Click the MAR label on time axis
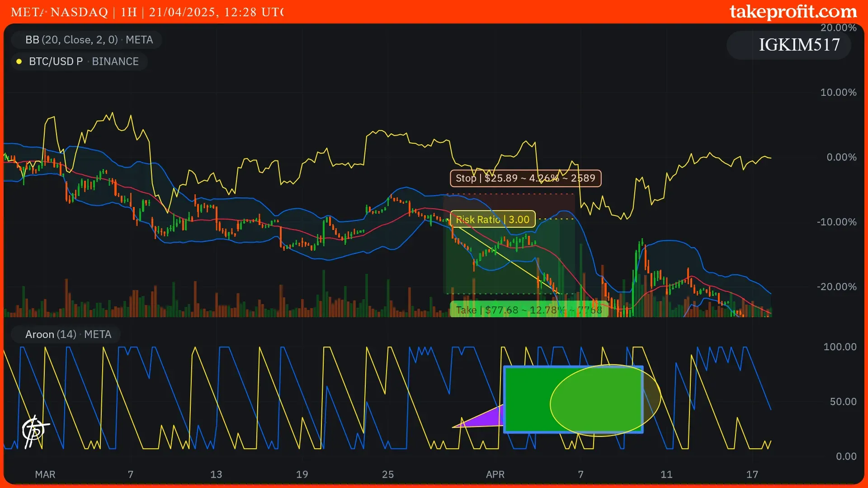868x488 pixels. (x=45, y=474)
